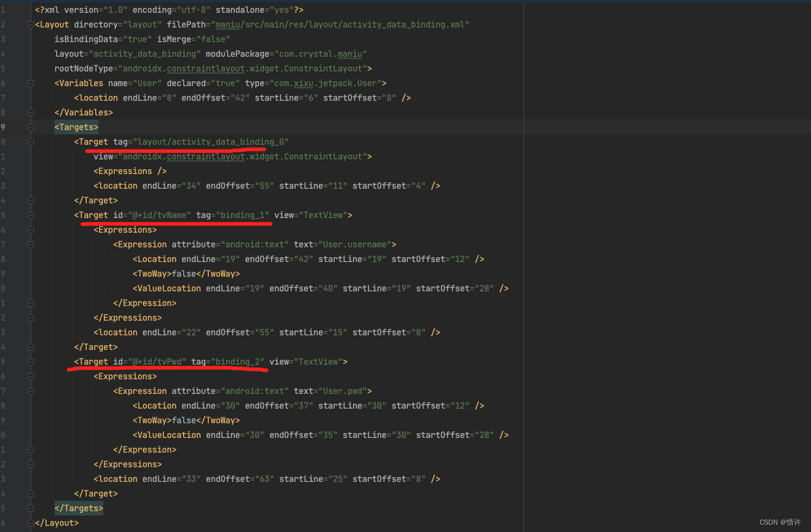Image resolution: width=811 pixels, height=532 pixels.
Task: Click the text value "User.pwd"
Action: tap(343, 391)
